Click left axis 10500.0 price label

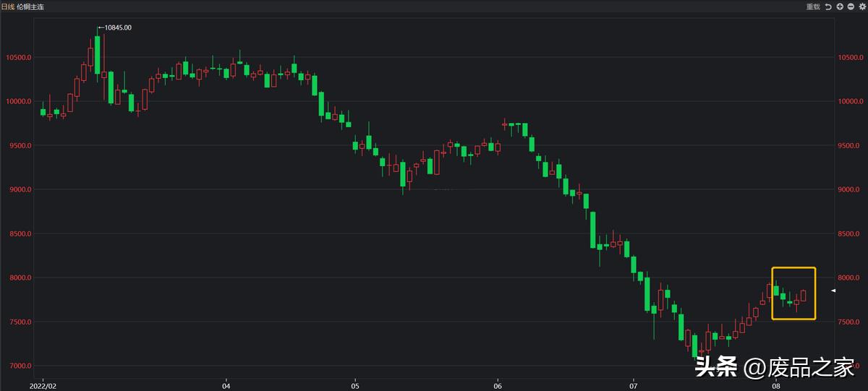click(20, 57)
